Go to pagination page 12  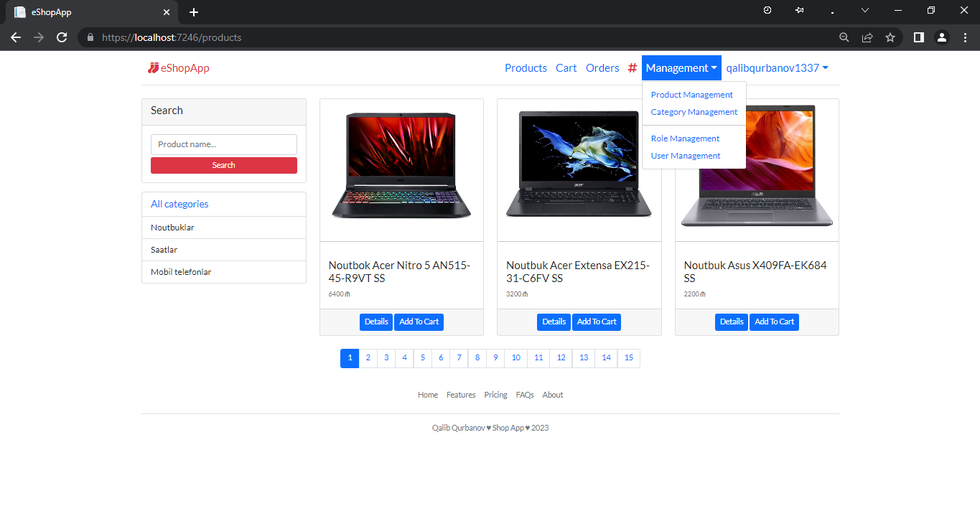pyautogui.click(x=561, y=358)
